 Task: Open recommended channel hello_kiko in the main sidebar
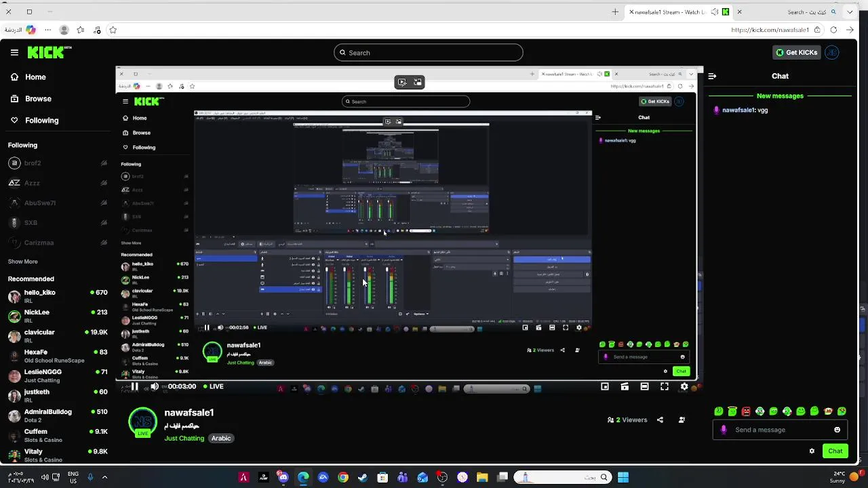[x=58, y=296]
